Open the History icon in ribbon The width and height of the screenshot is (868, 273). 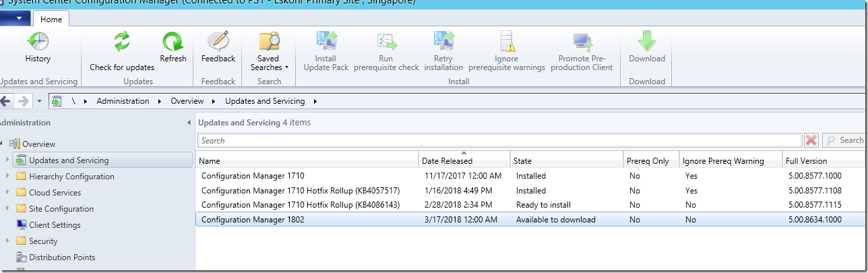38,42
